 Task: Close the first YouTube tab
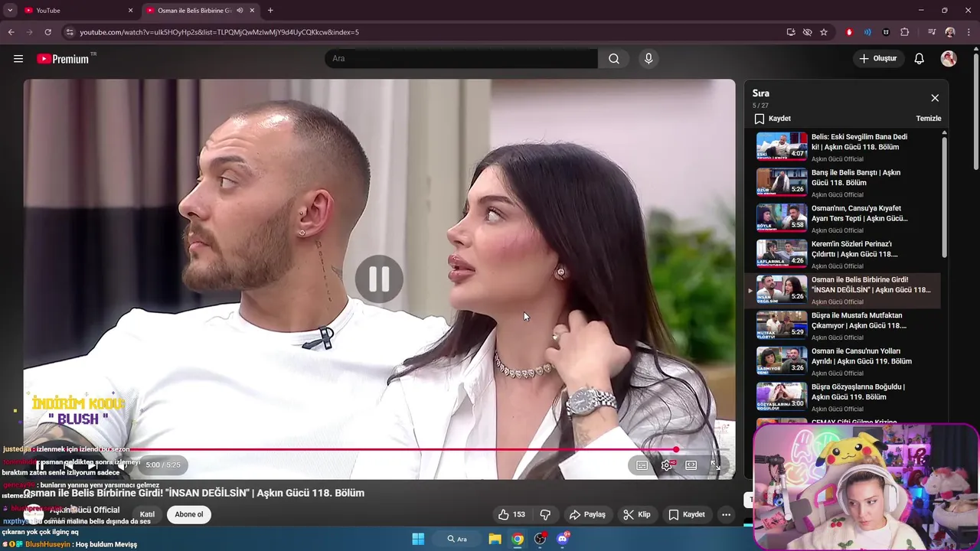point(130,11)
